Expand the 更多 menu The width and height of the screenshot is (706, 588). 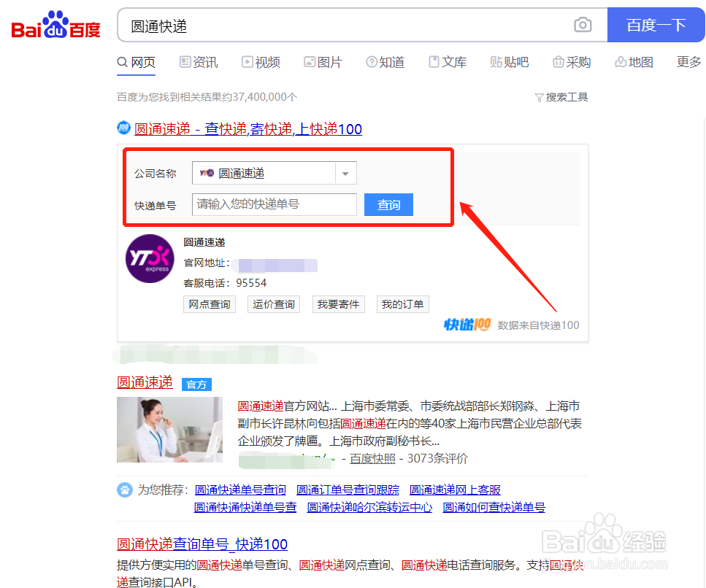click(689, 62)
